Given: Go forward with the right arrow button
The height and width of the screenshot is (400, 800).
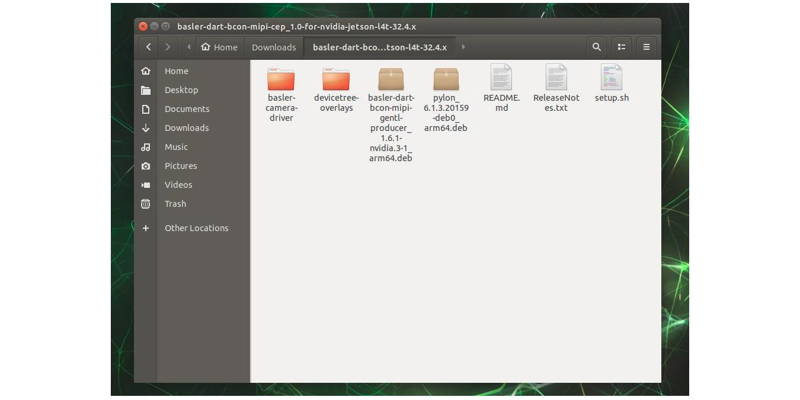Looking at the screenshot, I should pos(167,47).
